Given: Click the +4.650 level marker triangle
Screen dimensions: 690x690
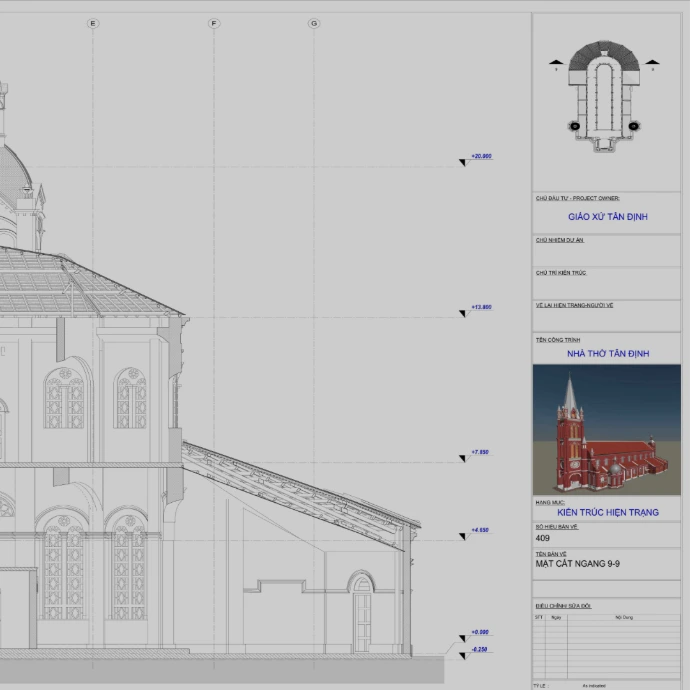Looking at the screenshot, I should pos(462,536).
